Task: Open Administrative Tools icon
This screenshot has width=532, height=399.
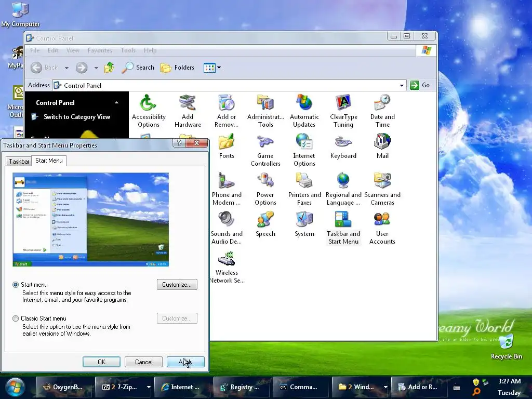Action: pyautogui.click(x=265, y=111)
